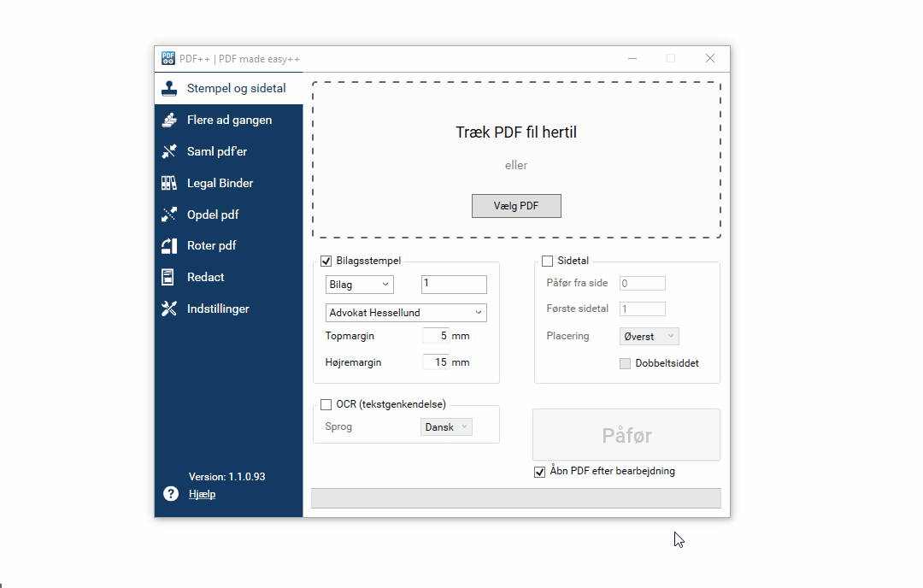Click the Version: 1.1.0.93 text
Screen dimensions: 923x588
pyautogui.click(x=226, y=477)
